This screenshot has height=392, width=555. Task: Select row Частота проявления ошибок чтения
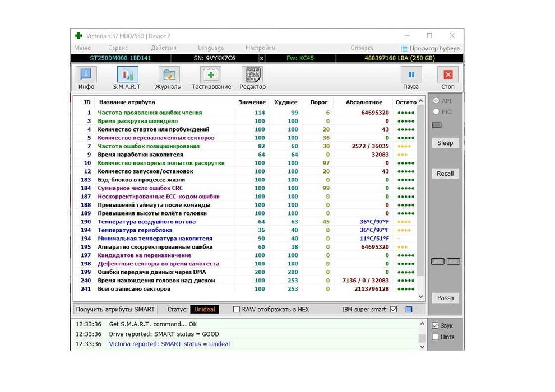click(x=245, y=113)
